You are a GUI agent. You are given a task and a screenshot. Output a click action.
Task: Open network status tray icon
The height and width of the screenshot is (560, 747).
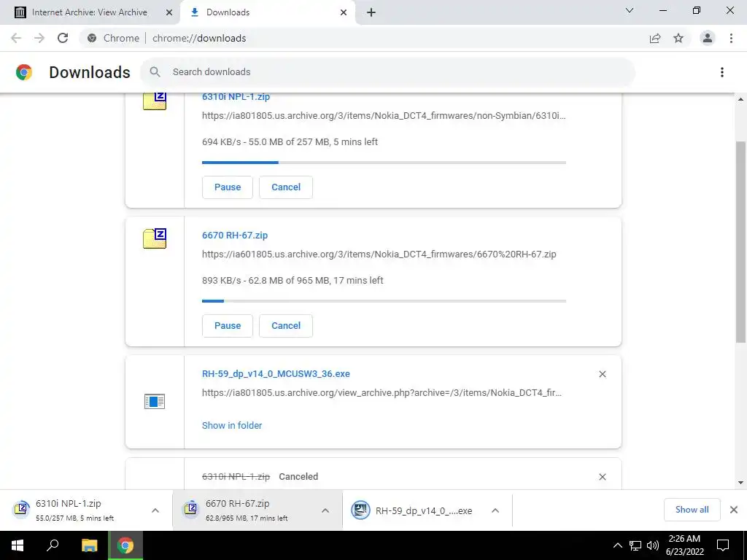(x=635, y=545)
